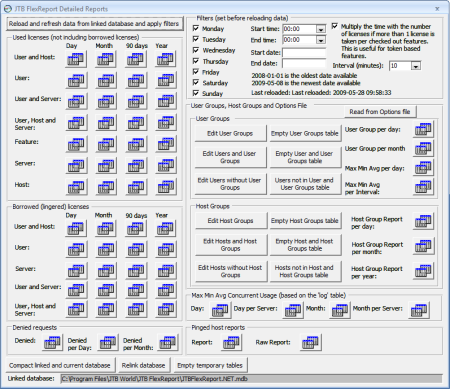Open Host Group Report per day
450x389 pixels.
[x=423, y=221]
